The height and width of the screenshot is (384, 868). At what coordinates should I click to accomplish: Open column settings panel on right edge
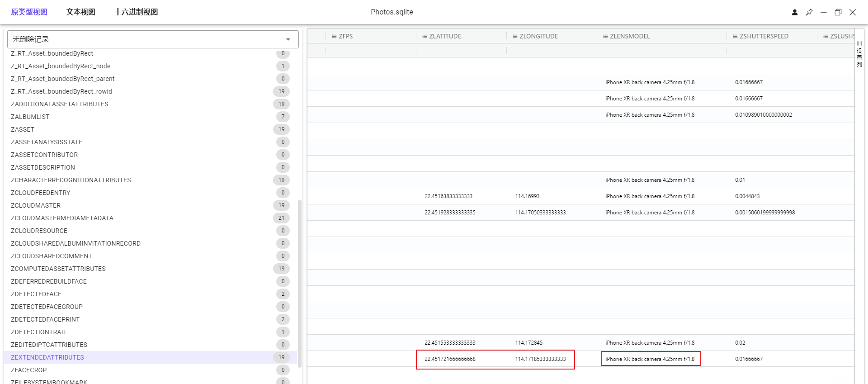[x=859, y=54]
